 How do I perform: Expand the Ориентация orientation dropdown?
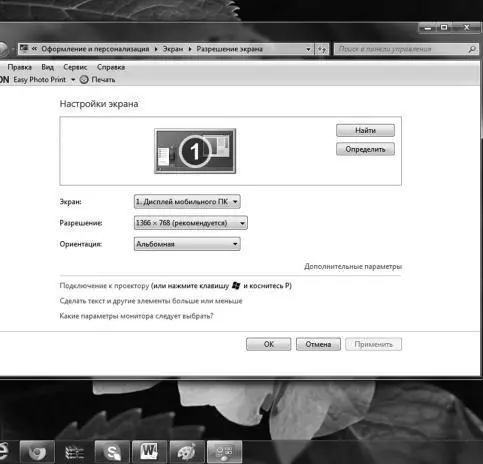(187, 244)
